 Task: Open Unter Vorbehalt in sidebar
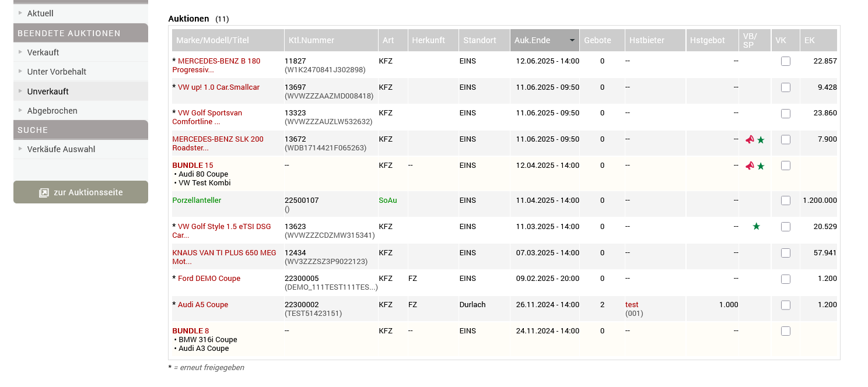57,72
